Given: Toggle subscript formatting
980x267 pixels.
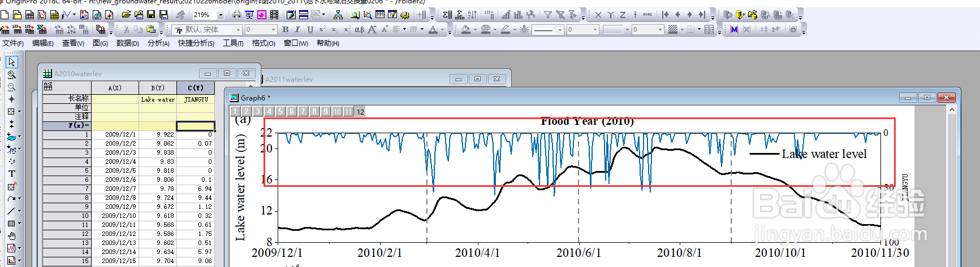Looking at the screenshot, I should pyautogui.click(x=334, y=29).
